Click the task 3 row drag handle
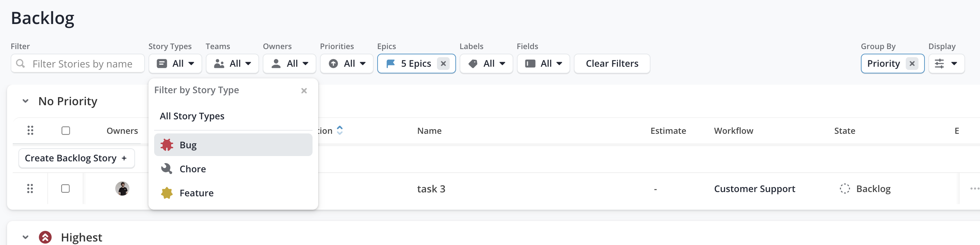Screen dimensions: 980x245 tap(30, 189)
